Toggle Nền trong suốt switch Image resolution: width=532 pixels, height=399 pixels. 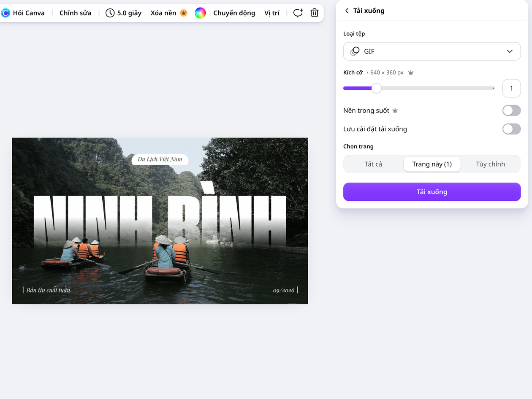click(511, 111)
